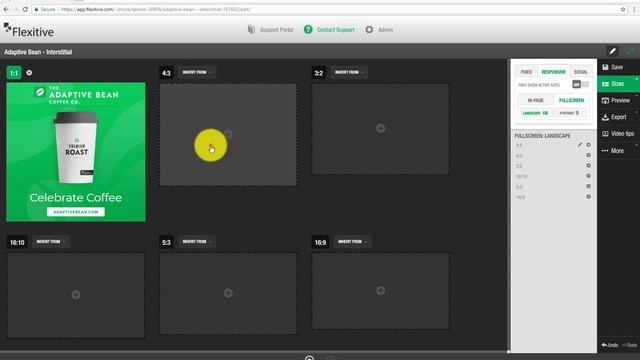Select the 5:3 size label
This screenshot has height=360, width=640.
click(x=166, y=242)
